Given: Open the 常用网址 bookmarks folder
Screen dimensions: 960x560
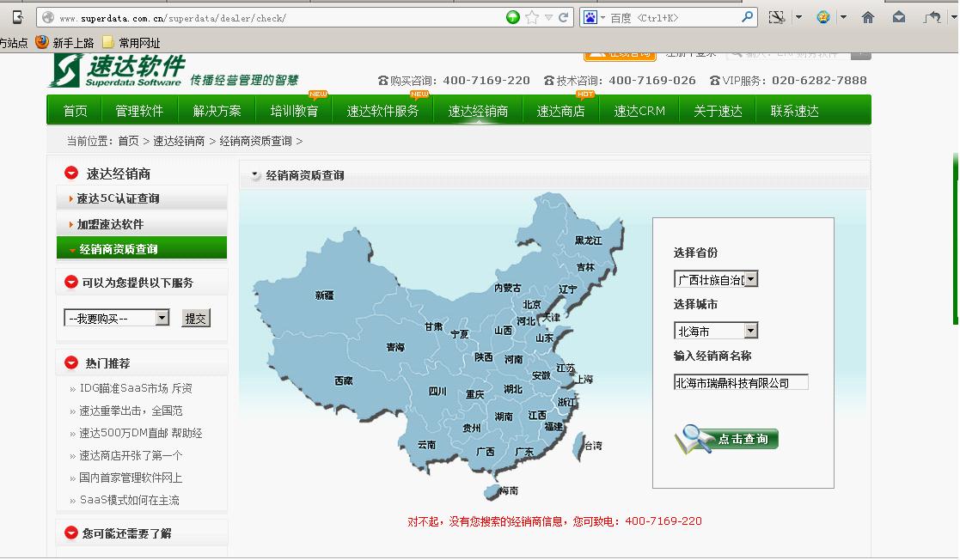Looking at the screenshot, I should tap(131, 42).
